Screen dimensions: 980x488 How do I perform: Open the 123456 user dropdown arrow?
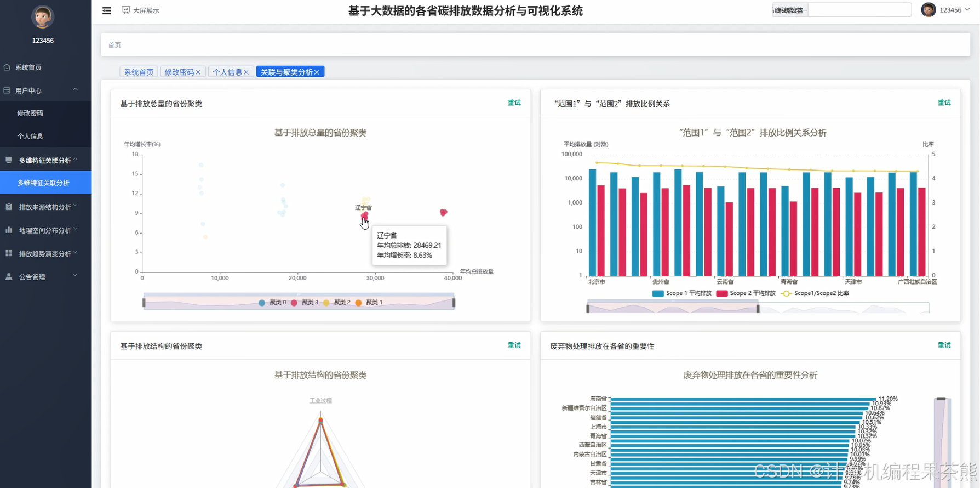967,10
